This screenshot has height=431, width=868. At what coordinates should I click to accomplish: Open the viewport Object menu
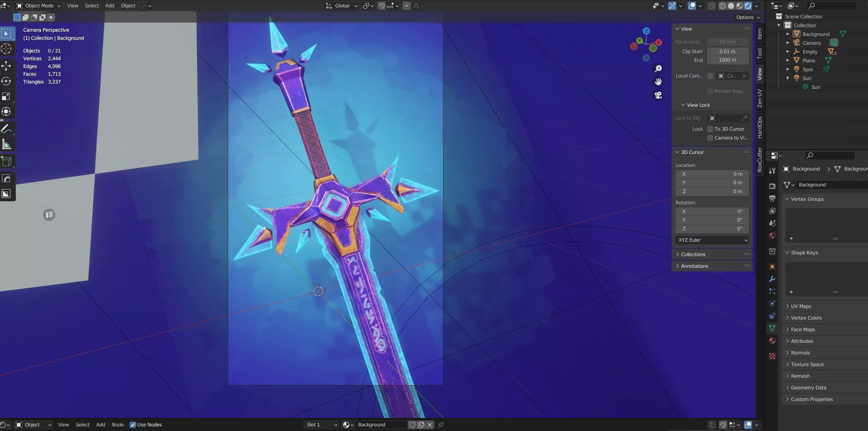click(x=128, y=6)
